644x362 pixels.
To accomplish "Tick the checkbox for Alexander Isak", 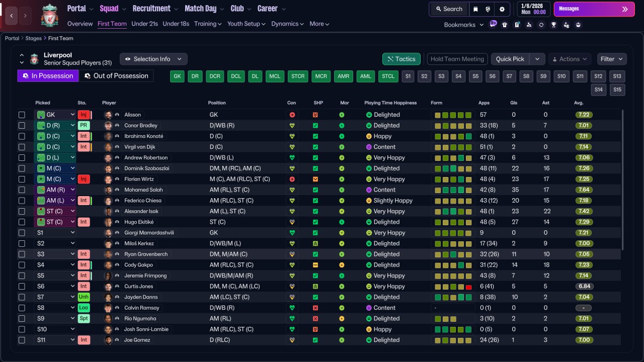I will point(22,211).
